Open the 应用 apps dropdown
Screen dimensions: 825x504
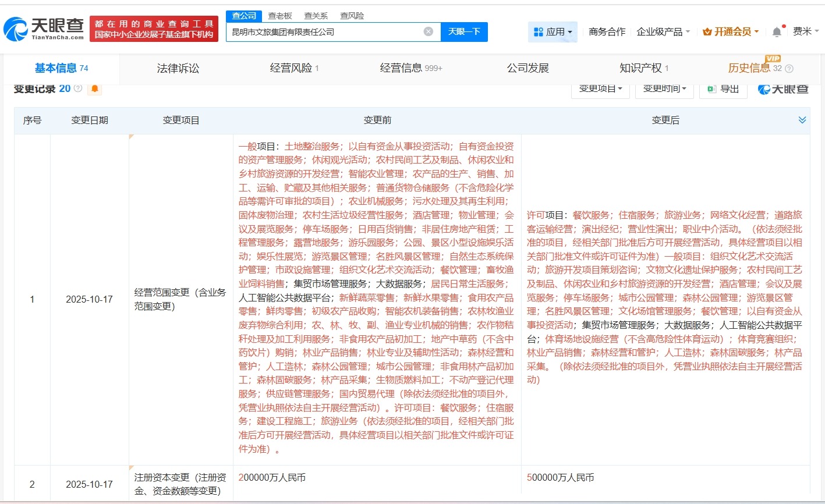click(553, 32)
